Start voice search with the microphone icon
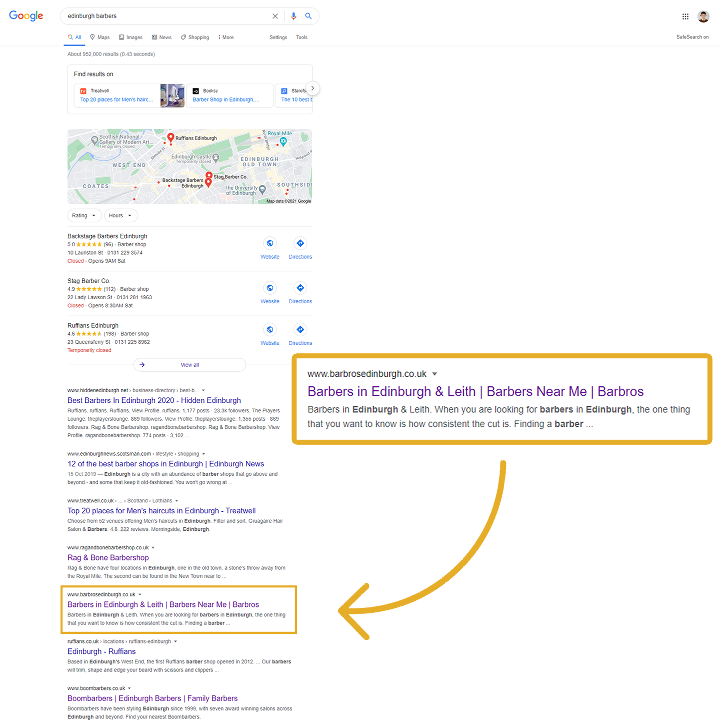 click(293, 16)
